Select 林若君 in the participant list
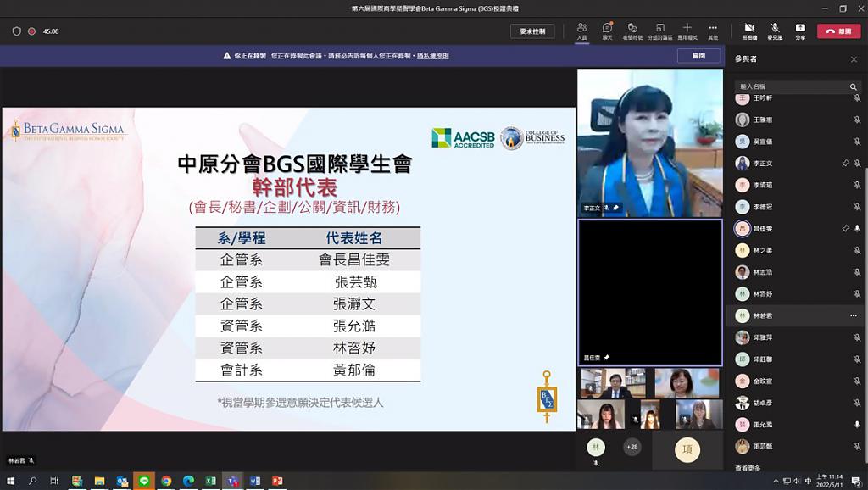This screenshot has width=868, height=490. tap(794, 315)
